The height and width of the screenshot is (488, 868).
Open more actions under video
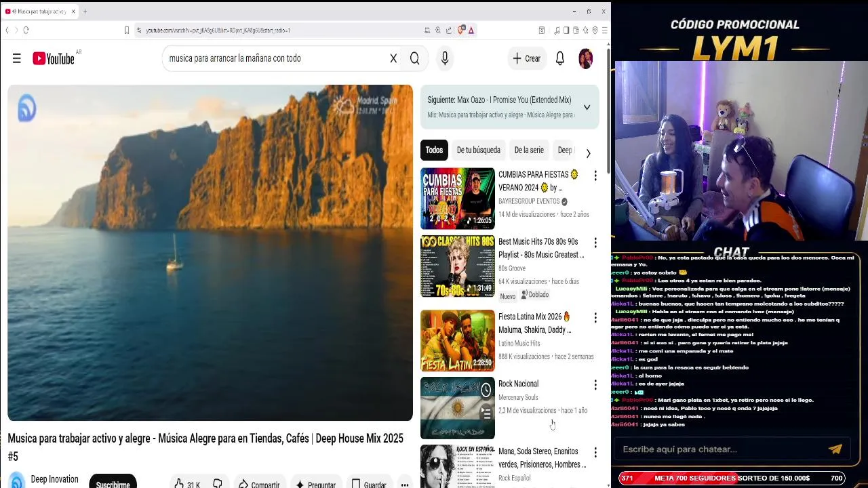tap(404, 484)
